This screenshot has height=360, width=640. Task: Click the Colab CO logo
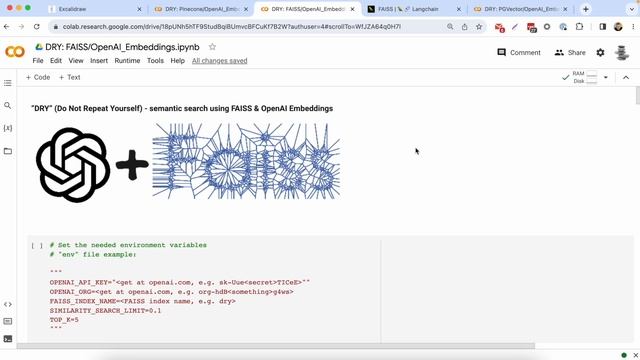(x=15, y=52)
